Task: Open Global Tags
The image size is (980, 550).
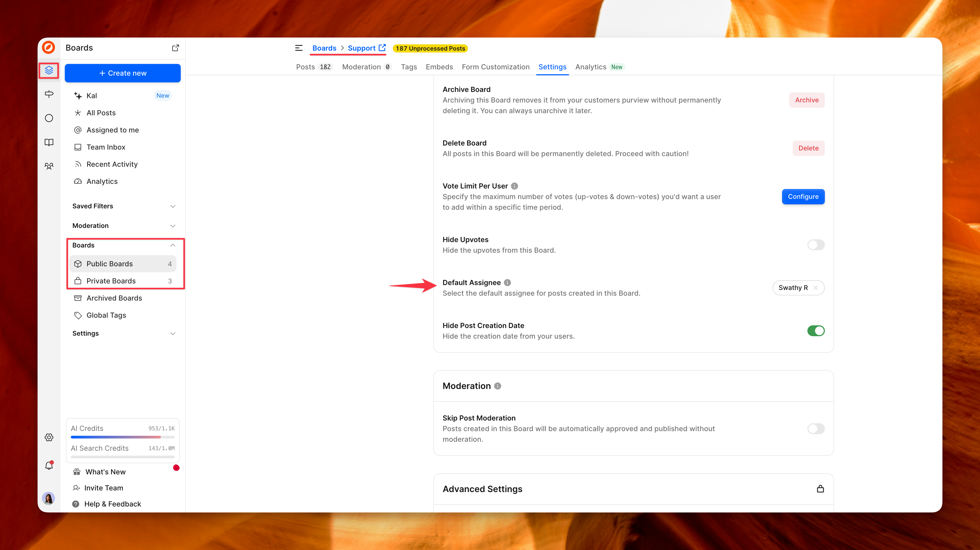Action: [x=122, y=315]
